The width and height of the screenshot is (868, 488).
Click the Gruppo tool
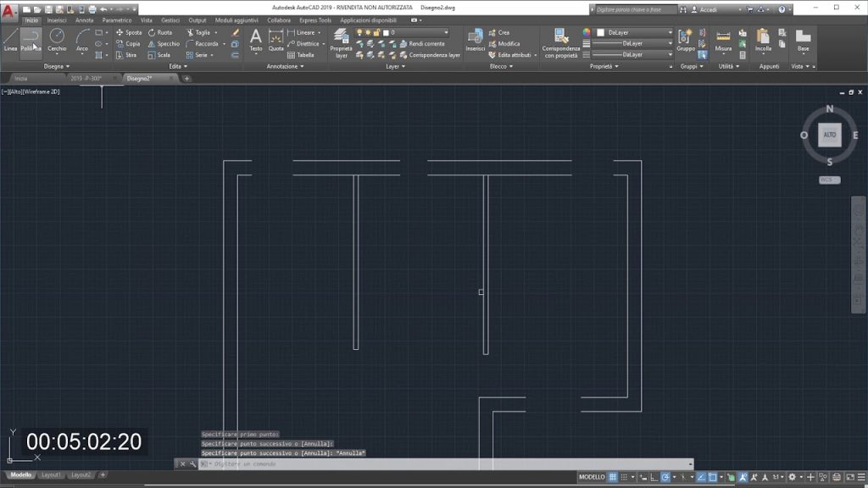coord(685,41)
